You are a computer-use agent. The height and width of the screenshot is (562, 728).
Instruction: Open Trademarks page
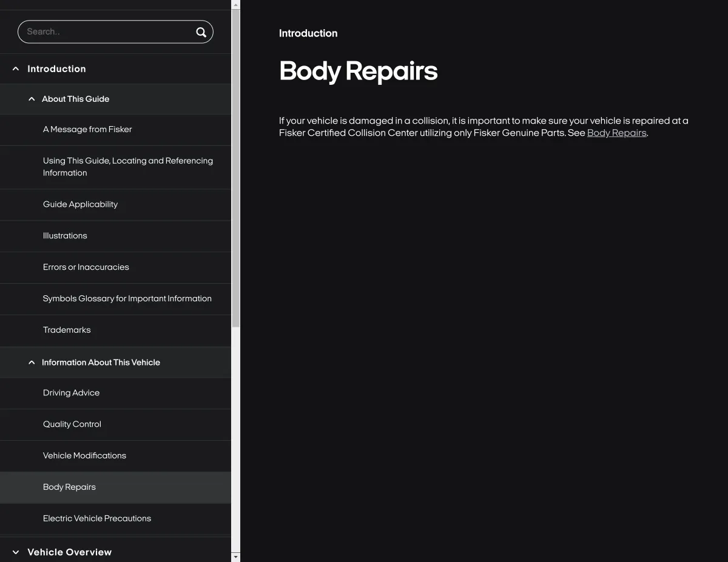click(x=67, y=330)
